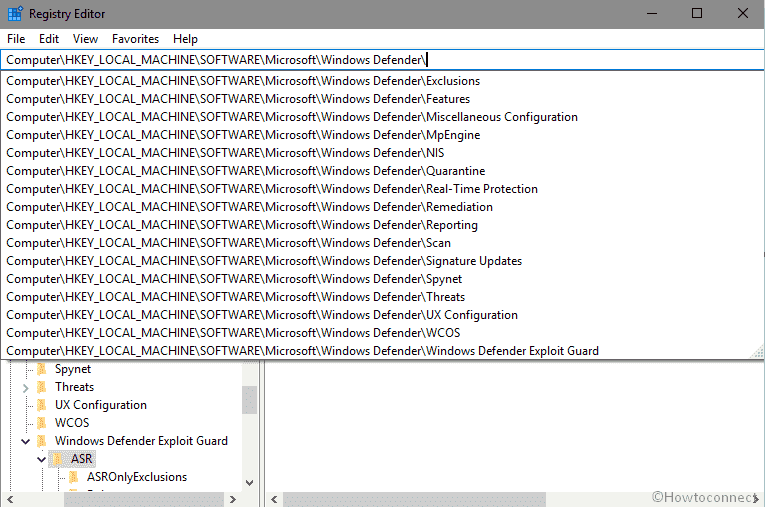Image resolution: width=765 pixels, height=507 pixels.
Task: Open the Edit menu
Action: [x=49, y=39]
